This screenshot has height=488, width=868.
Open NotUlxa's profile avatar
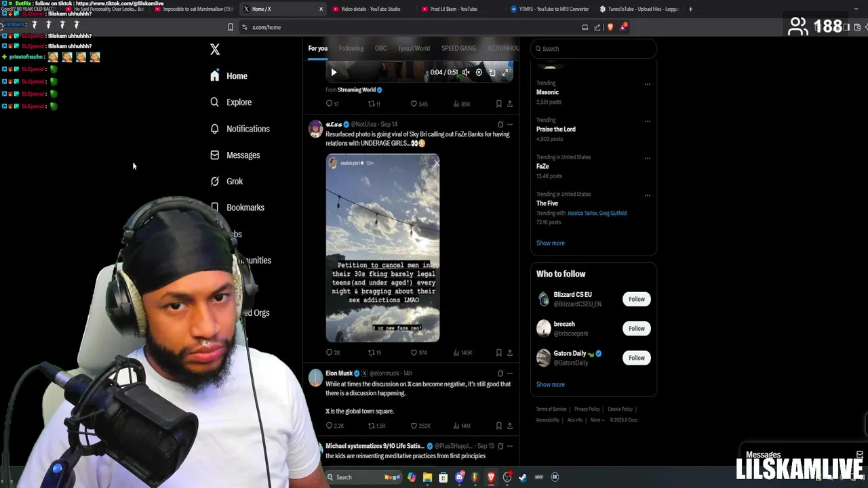point(315,129)
